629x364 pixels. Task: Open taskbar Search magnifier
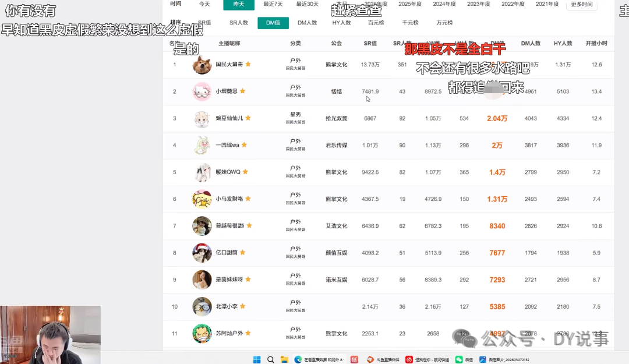point(271,359)
